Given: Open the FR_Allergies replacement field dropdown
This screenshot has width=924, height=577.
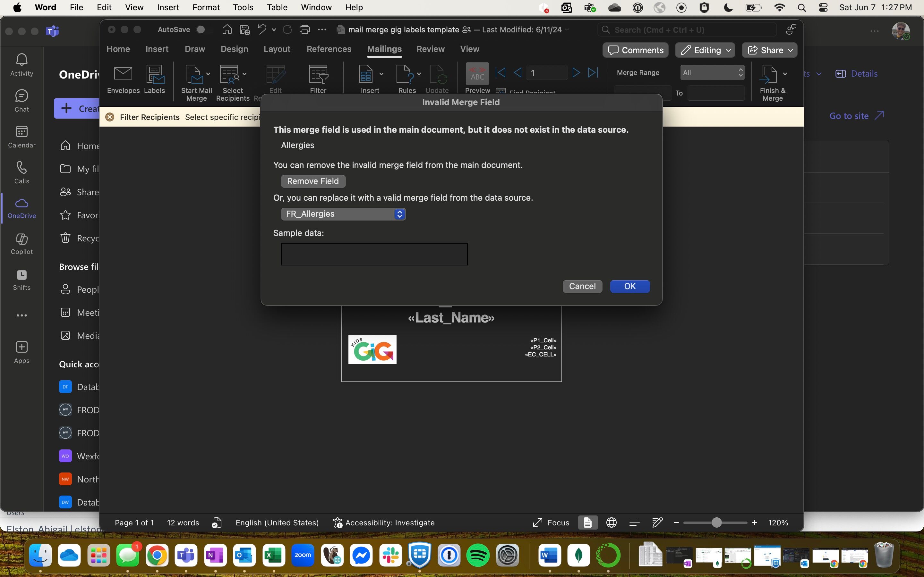Looking at the screenshot, I should click(343, 214).
